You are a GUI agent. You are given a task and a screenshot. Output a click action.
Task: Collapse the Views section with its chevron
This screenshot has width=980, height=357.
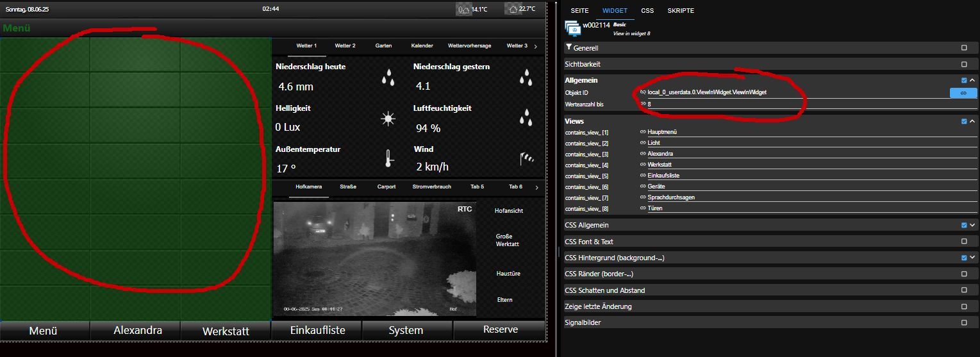click(x=972, y=121)
